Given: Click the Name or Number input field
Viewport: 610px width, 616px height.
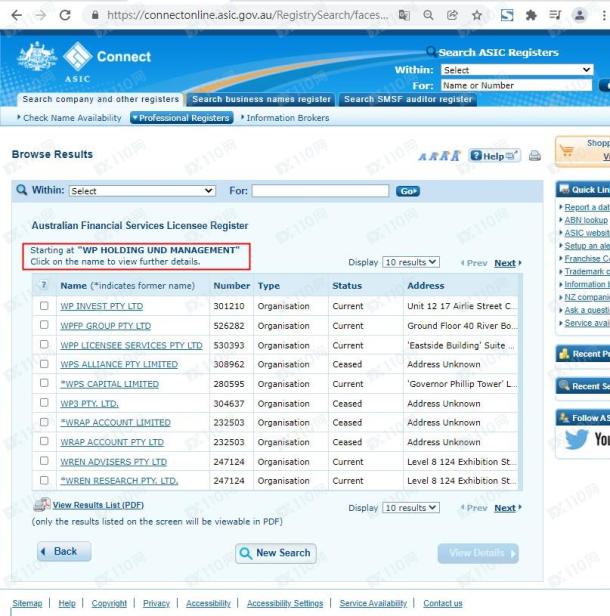Looking at the screenshot, I should (x=516, y=85).
